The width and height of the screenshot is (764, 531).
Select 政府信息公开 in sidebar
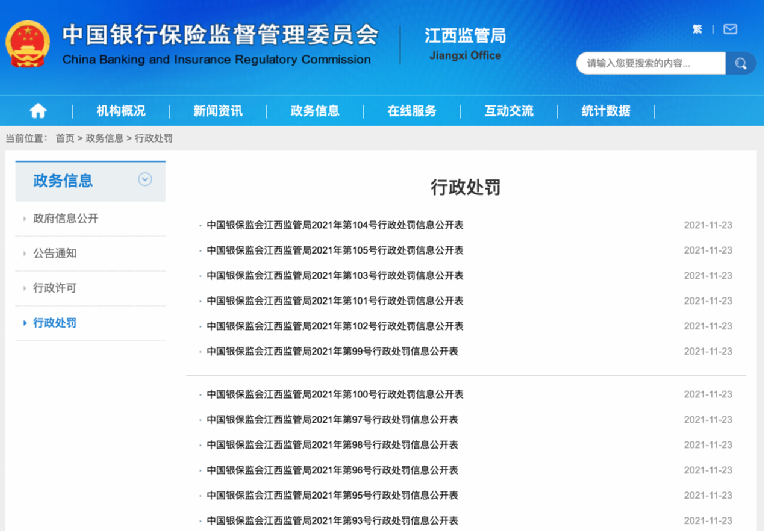[x=66, y=218]
